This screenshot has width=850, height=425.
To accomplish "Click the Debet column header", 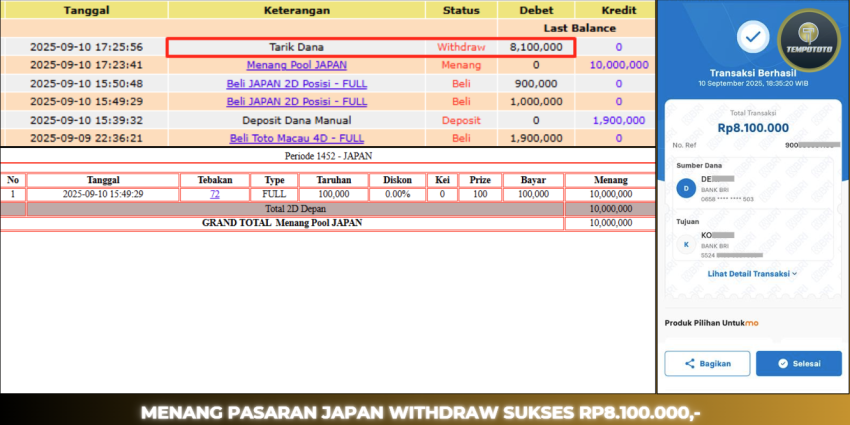I will [536, 10].
